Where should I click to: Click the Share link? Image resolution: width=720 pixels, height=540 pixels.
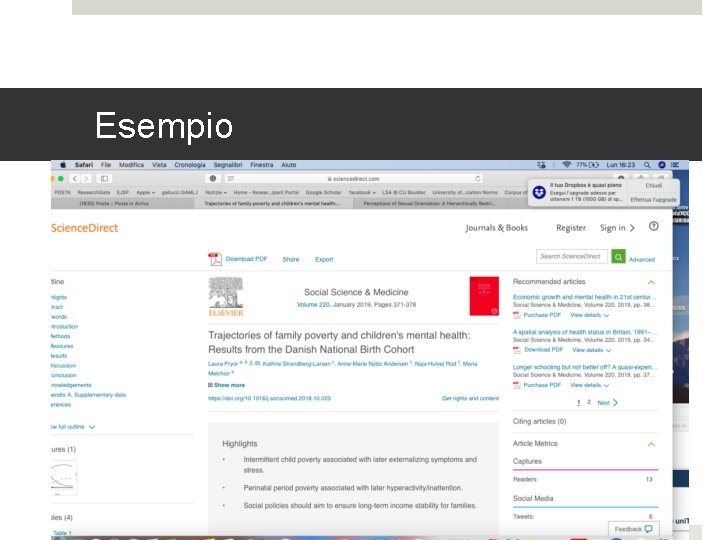point(291,259)
